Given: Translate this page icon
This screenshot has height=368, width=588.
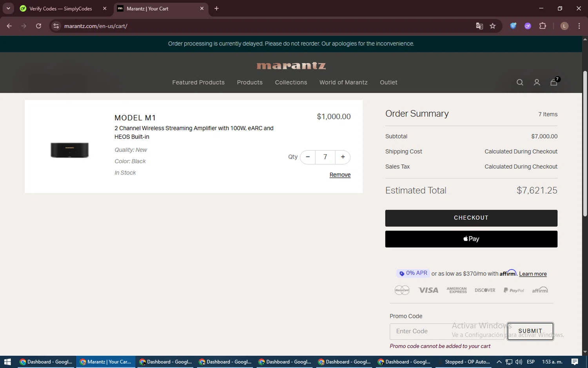Looking at the screenshot, I should tap(479, 26).
